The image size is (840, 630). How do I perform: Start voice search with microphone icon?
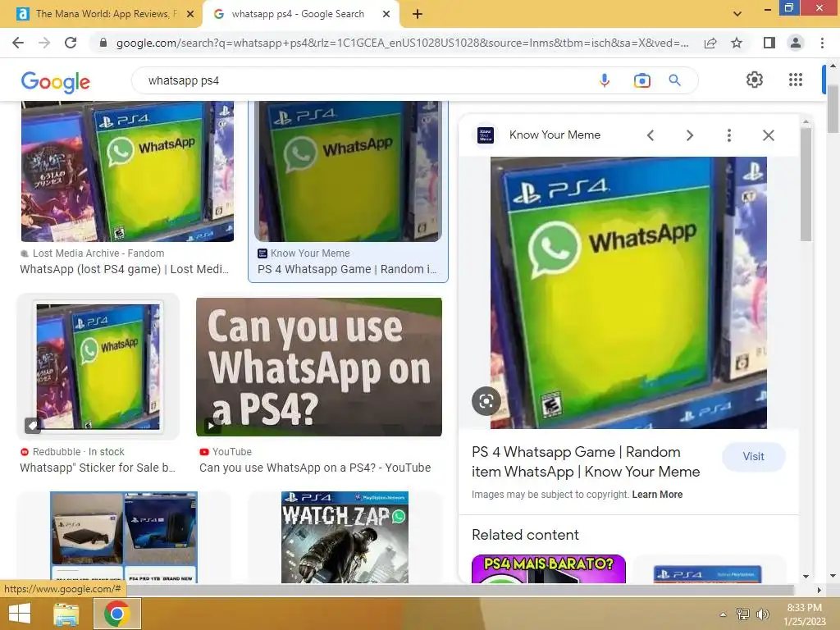[x=605, y=80]
